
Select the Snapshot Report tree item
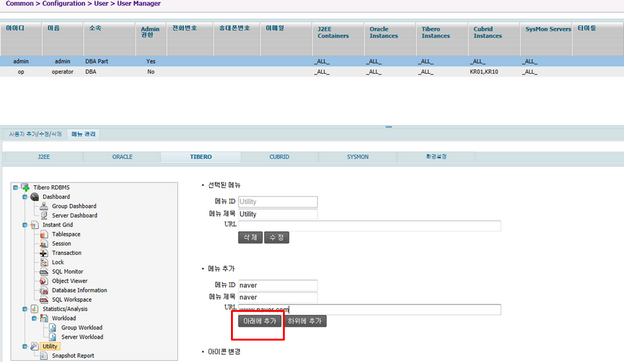coord(73,356)
